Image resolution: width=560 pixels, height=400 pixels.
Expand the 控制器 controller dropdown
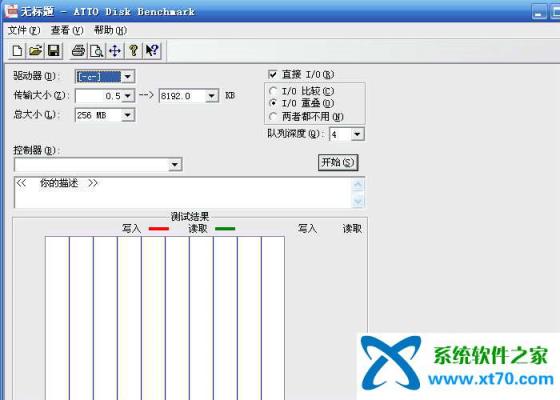(175, 165)
